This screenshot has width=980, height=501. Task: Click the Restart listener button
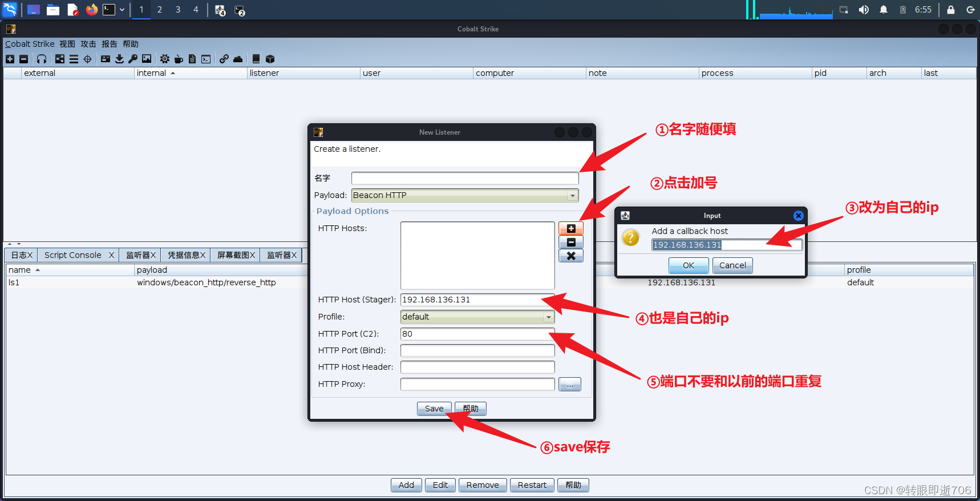[532, 485]
